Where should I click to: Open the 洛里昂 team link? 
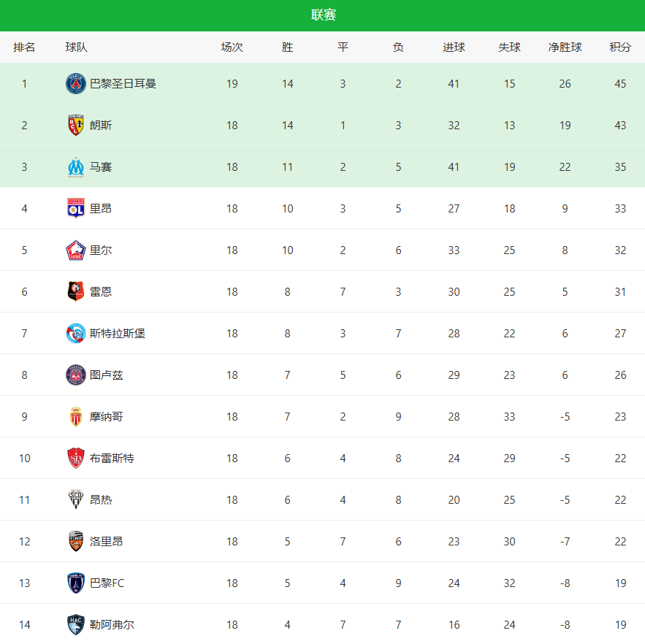pyautogui.click(x=106, y=542)
